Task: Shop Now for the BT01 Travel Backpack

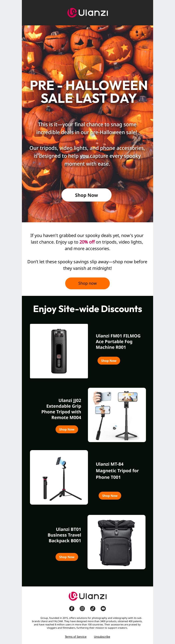Action: 67,557
